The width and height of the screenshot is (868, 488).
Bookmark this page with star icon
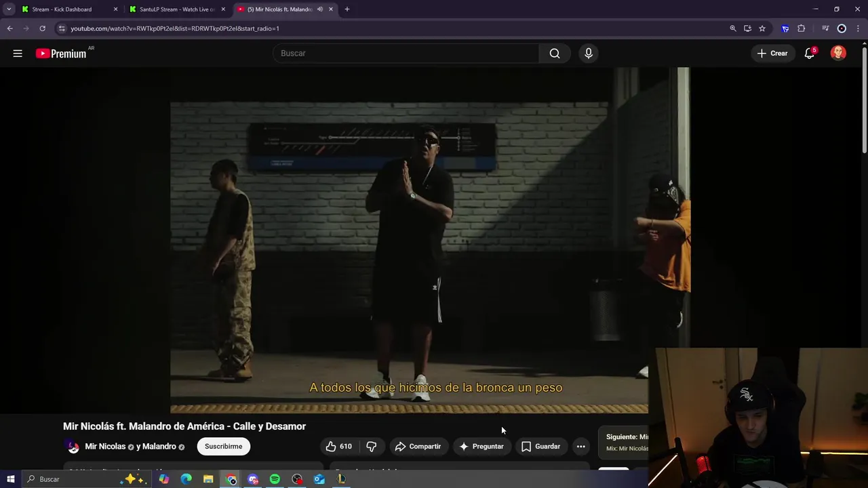762,28
